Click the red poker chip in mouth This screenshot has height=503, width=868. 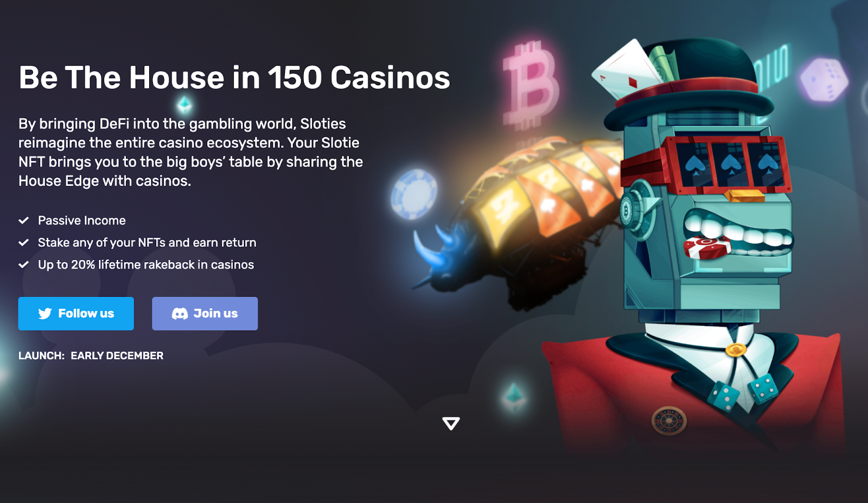coord(706,248)
